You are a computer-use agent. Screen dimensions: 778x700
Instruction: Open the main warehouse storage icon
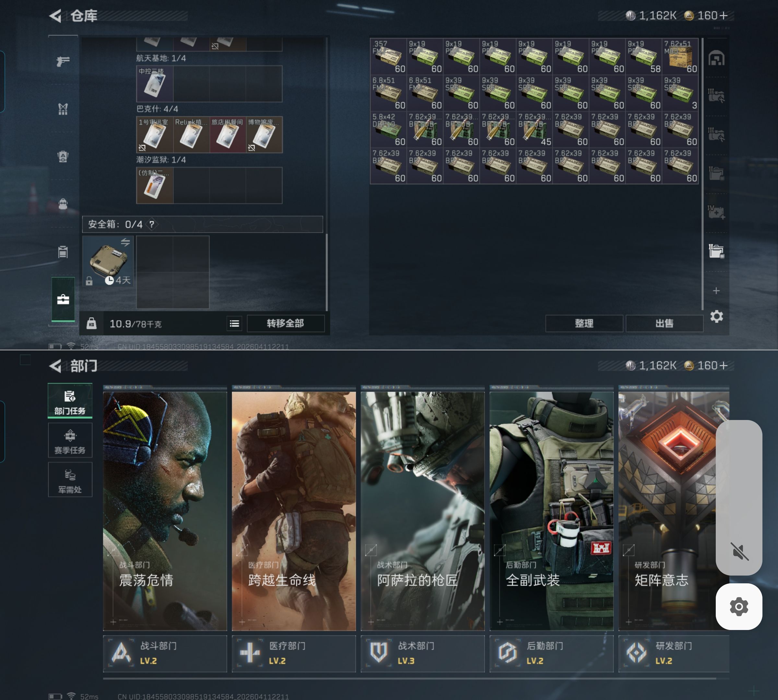[716, 58]
